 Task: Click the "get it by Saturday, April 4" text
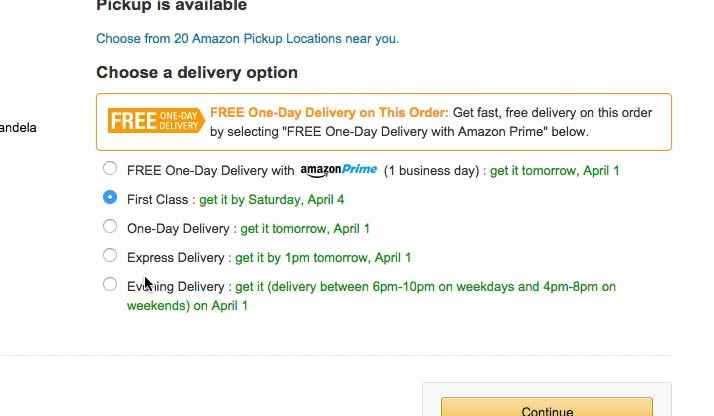coord(272,200)
